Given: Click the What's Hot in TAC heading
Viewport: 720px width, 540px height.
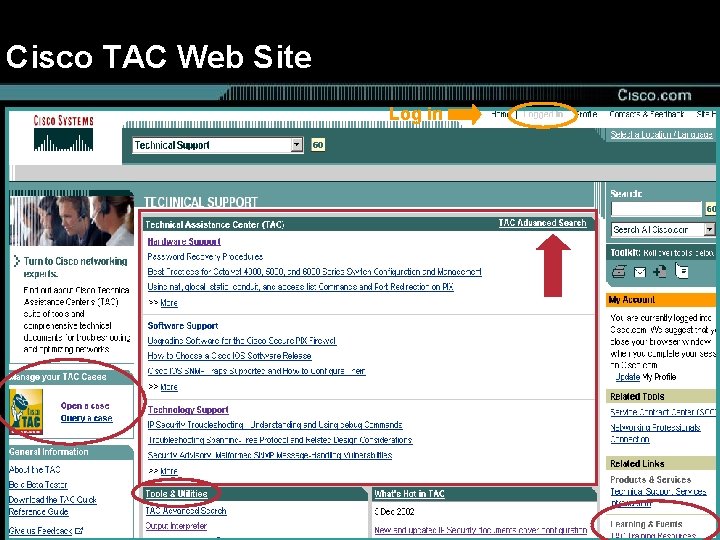Looking at the screenshot, I should (x=410, y=494).
